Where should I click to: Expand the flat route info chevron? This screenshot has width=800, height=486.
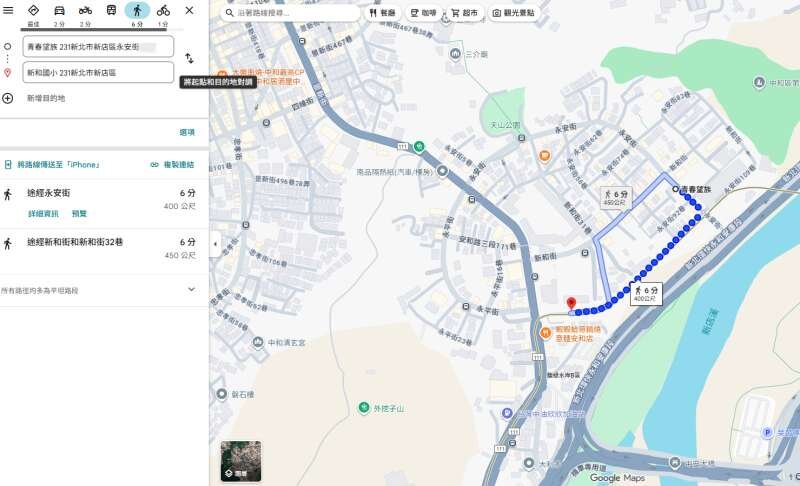191,289
